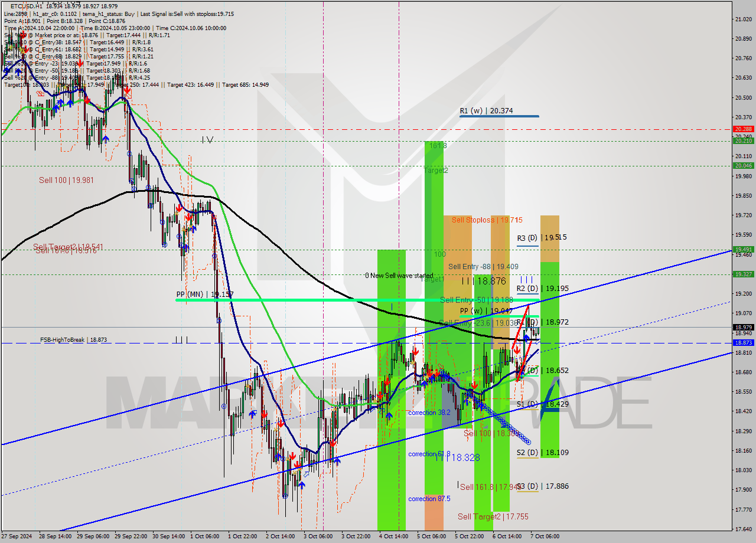Click the 7 Oct 06:00 time label

(x=544, y=537)
